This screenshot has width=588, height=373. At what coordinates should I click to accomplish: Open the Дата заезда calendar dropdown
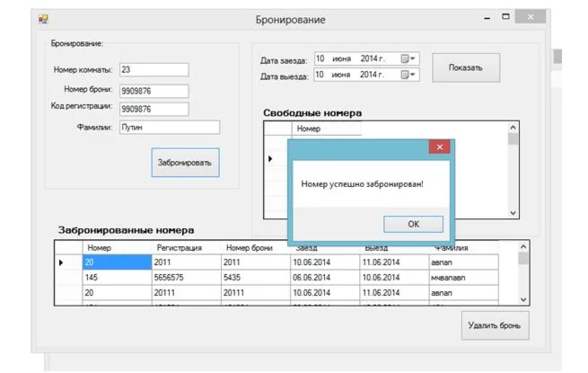click(408, 58)
